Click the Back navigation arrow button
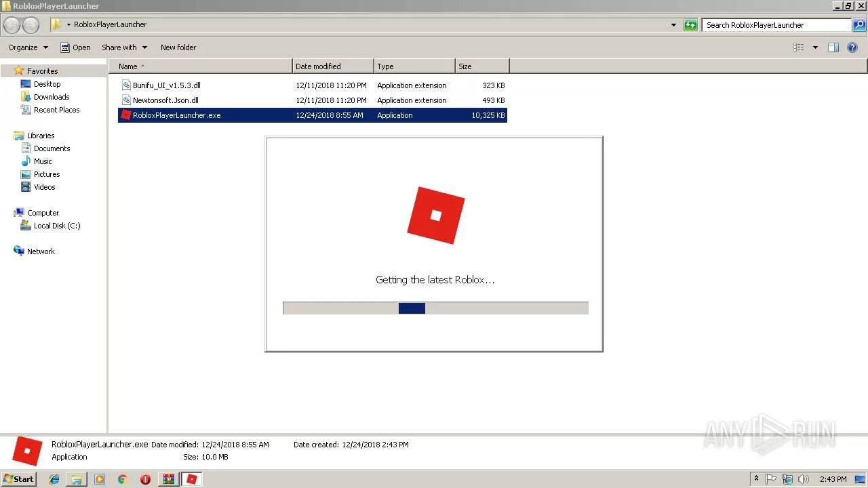Image resolution: width=868 pixels, height=488 pixels. pos(12,25)
